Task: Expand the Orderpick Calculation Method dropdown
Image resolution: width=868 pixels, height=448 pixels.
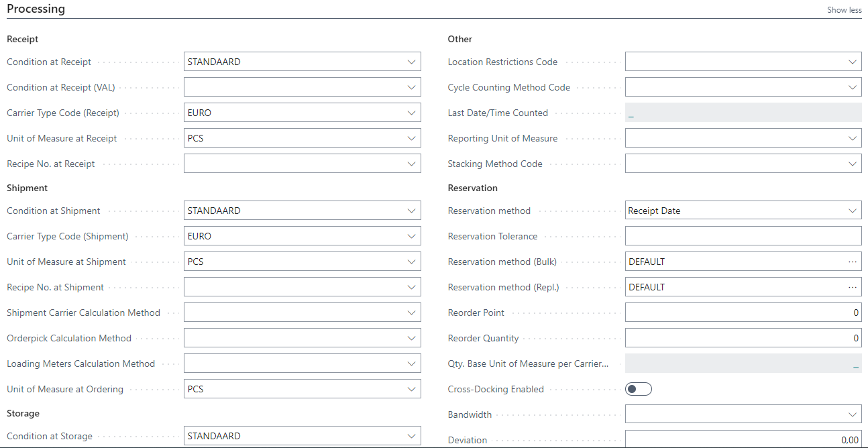Action: [x=412, y=337]
